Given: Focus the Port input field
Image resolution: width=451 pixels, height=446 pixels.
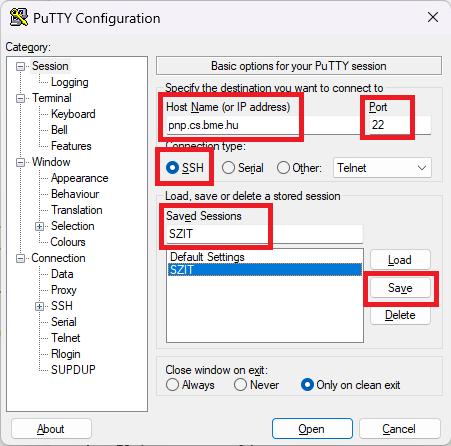Looking at the screenshot, I should [400, 125].
